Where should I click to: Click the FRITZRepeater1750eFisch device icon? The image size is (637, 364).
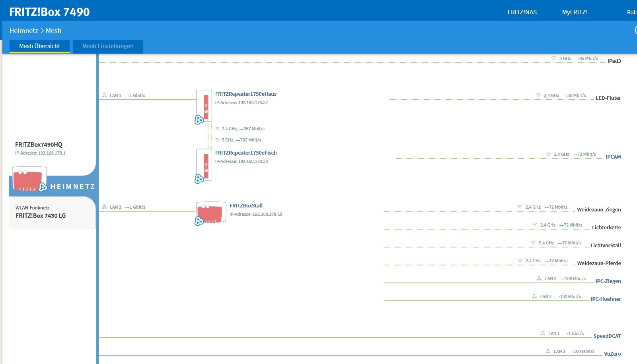tap(205, 165)
